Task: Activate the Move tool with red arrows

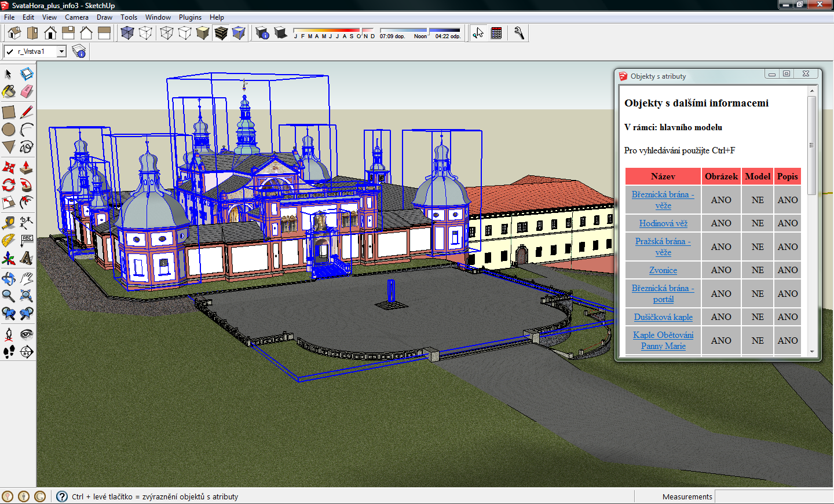Action: pos(8,167)
